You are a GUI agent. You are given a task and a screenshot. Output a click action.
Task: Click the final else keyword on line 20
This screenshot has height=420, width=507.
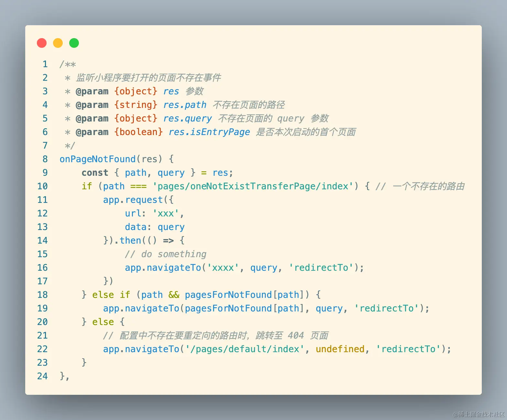(x=103, y=322)
